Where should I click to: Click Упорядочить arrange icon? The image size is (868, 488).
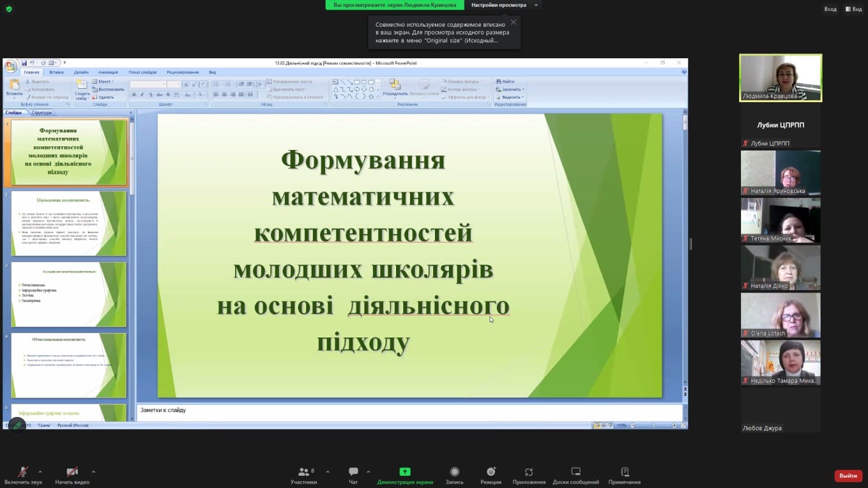(x=395, y=87)
